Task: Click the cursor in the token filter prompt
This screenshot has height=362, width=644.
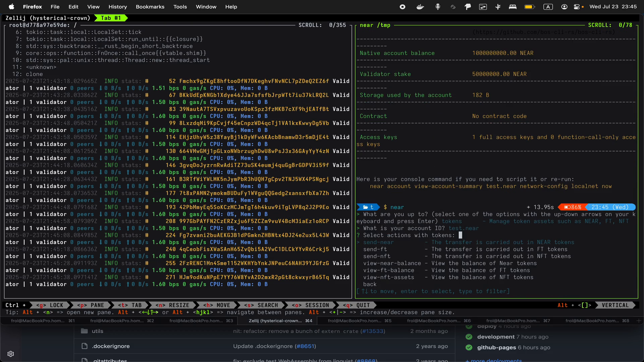Action: click(461, 235)
